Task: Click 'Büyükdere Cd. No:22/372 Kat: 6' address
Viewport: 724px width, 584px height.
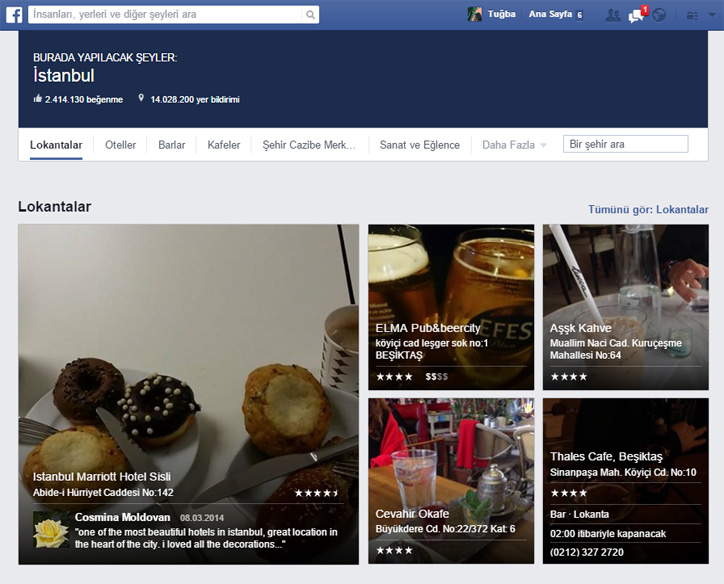Action: pos(445,529)
